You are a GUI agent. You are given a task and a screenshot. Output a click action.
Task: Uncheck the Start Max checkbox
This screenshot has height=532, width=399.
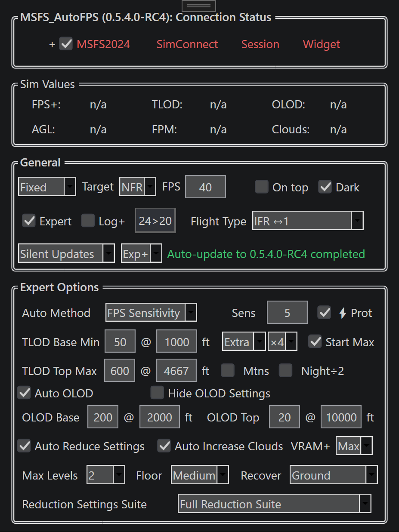[x=315, y=342]
